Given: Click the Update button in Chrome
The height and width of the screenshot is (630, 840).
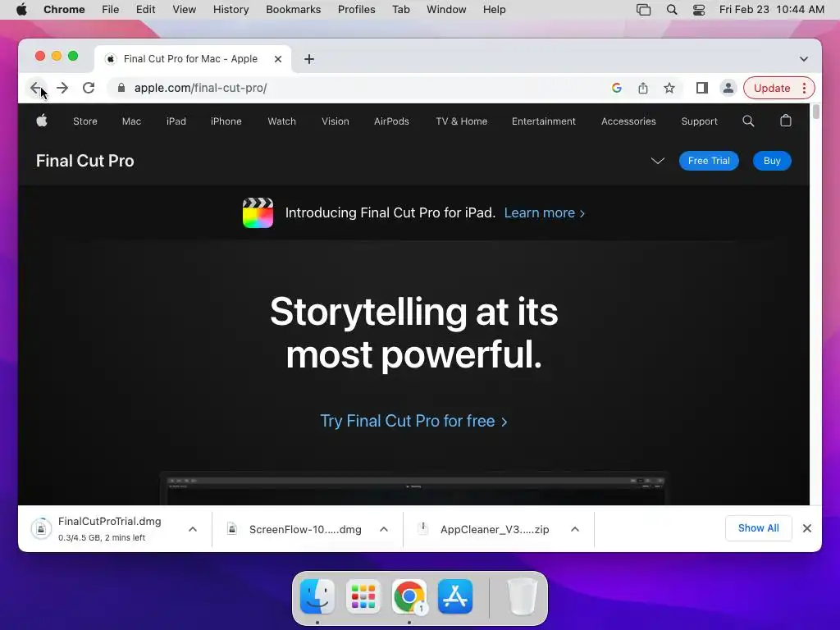Looking at the screenshot, I should pyautogui.click(x=772, y=88).
